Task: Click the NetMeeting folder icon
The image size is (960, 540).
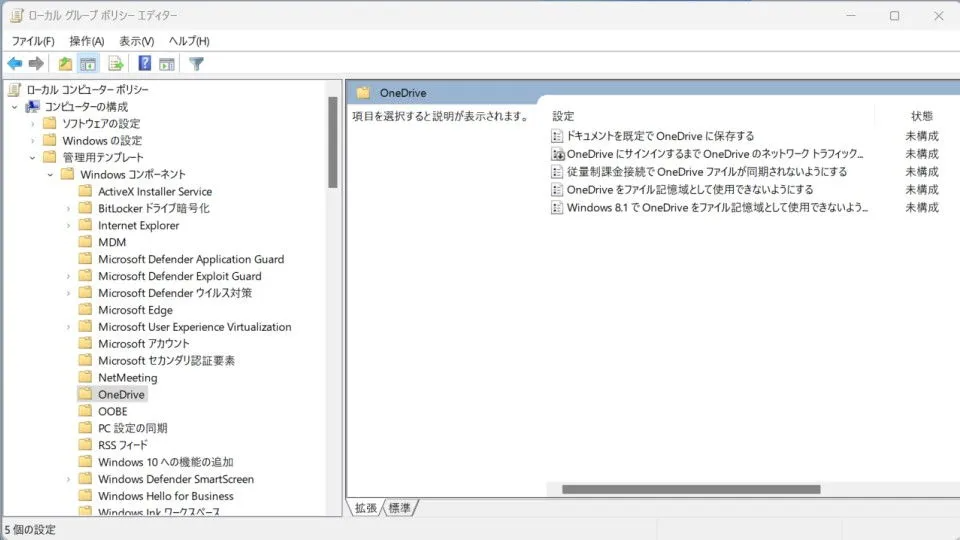Action: (x=86, y=377)
